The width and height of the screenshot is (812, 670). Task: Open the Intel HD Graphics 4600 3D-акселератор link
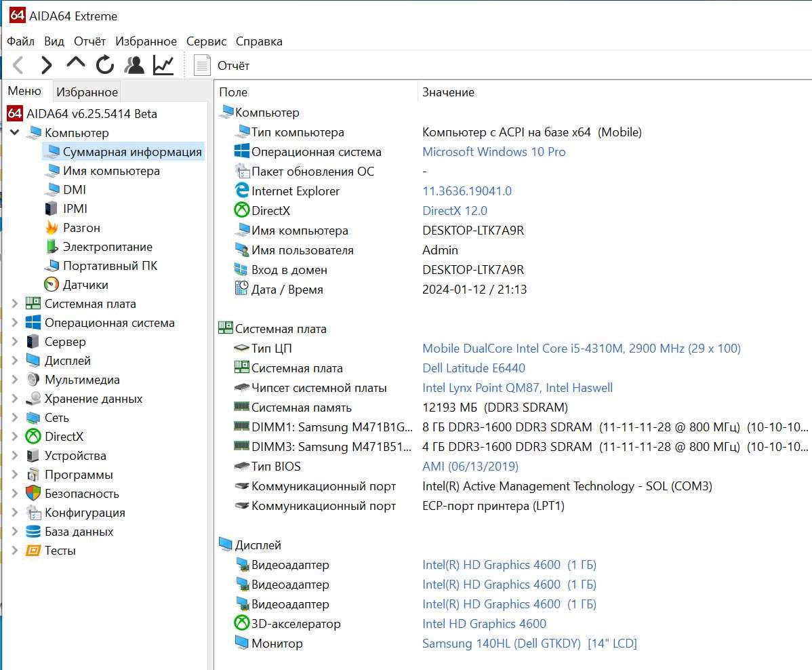(484, 624)
